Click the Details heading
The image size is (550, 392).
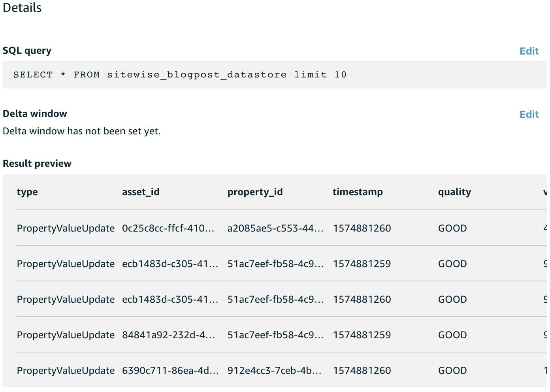pos(22,8)
